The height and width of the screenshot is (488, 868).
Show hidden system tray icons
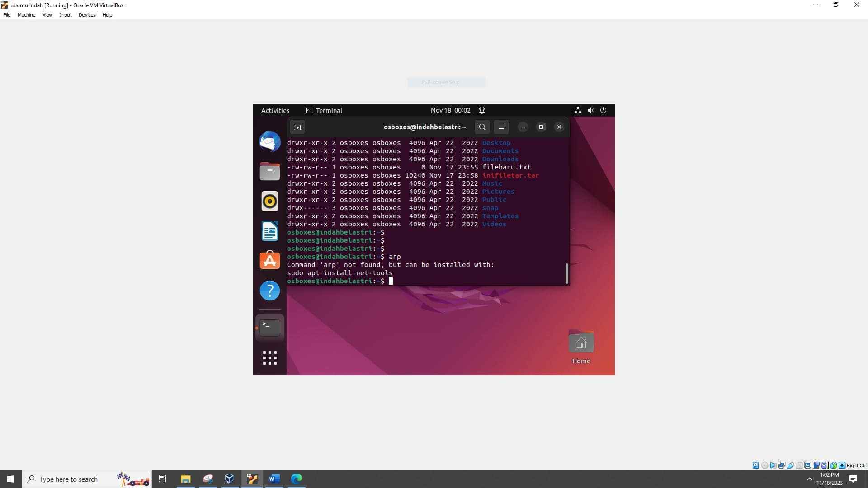pyautogui.click(x=809, y=479)
